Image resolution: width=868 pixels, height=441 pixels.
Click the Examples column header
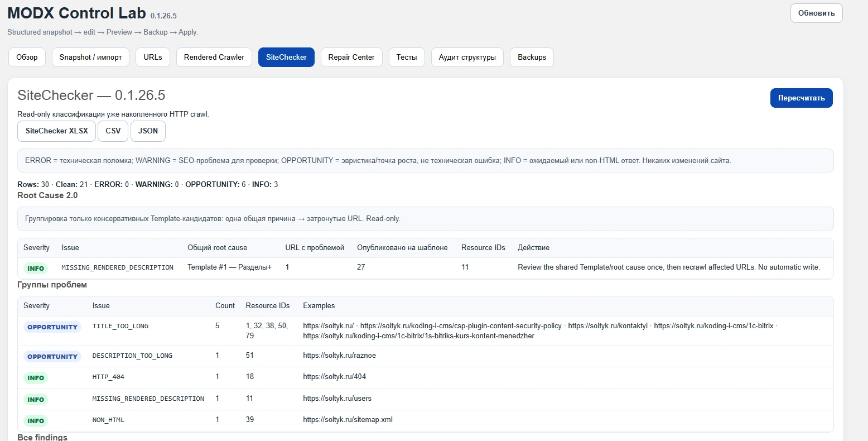point(319,306)
